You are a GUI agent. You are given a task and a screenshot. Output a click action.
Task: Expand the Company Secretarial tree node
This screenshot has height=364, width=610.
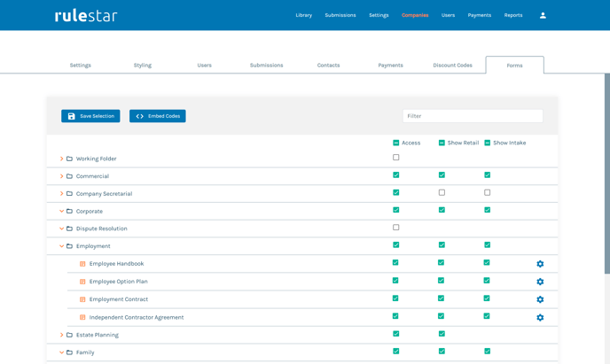[x=61, y=193]
